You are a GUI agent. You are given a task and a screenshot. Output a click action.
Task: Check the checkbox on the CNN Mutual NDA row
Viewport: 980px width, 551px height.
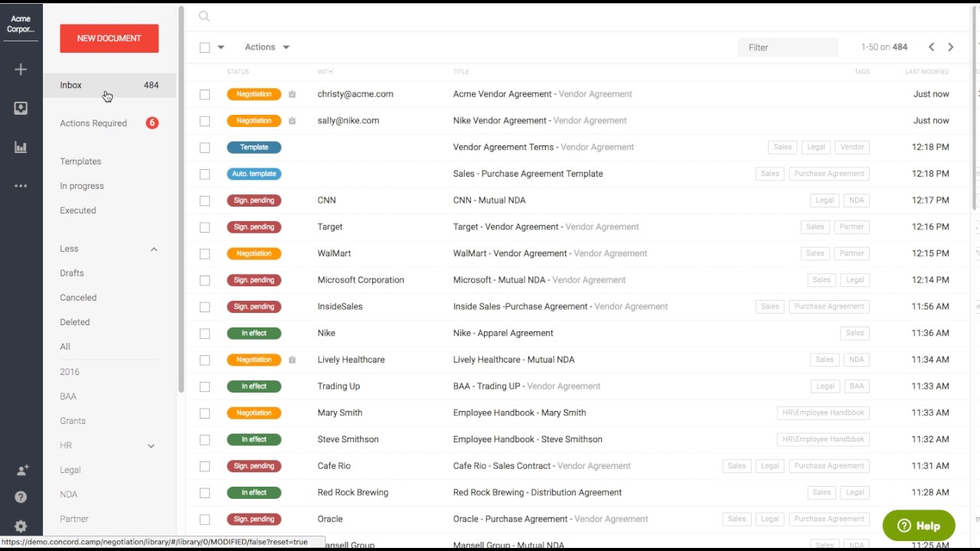(x=204, y=200)
